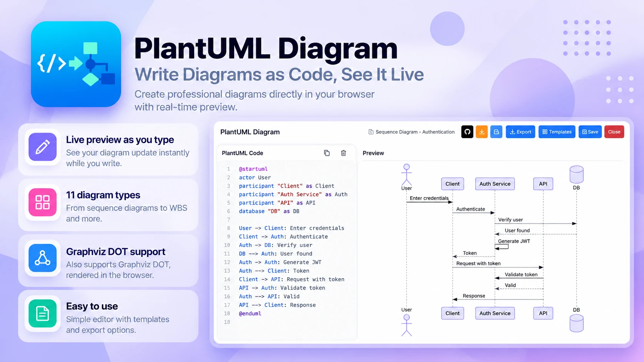Click the orange download icon button
Image resolution: width=644 pixels, height=362 pixels.
coord(482,132)
